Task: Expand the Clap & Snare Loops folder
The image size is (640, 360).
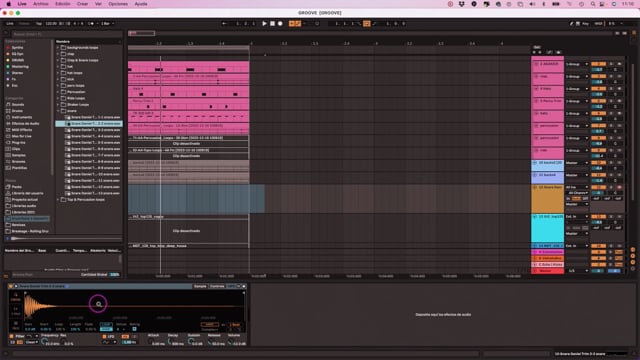Action: [x=58, y=60]
